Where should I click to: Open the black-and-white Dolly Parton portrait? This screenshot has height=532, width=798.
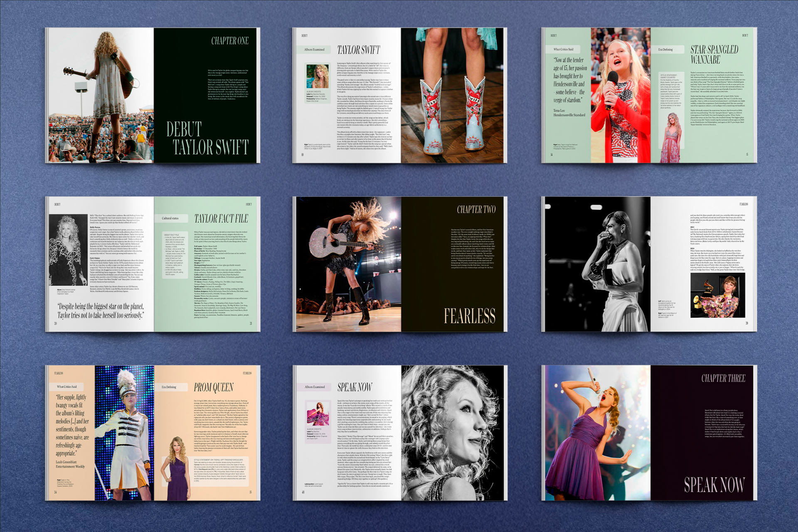68,250
